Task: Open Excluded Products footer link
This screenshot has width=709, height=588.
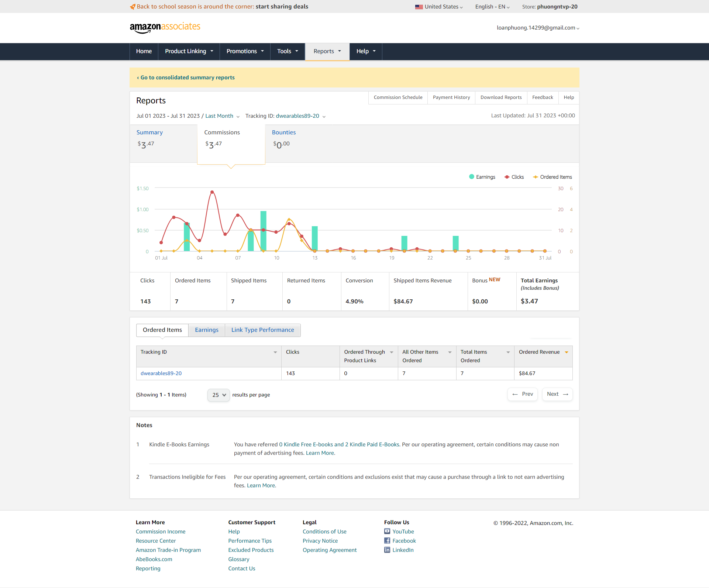Action: (x=251, y=550)
